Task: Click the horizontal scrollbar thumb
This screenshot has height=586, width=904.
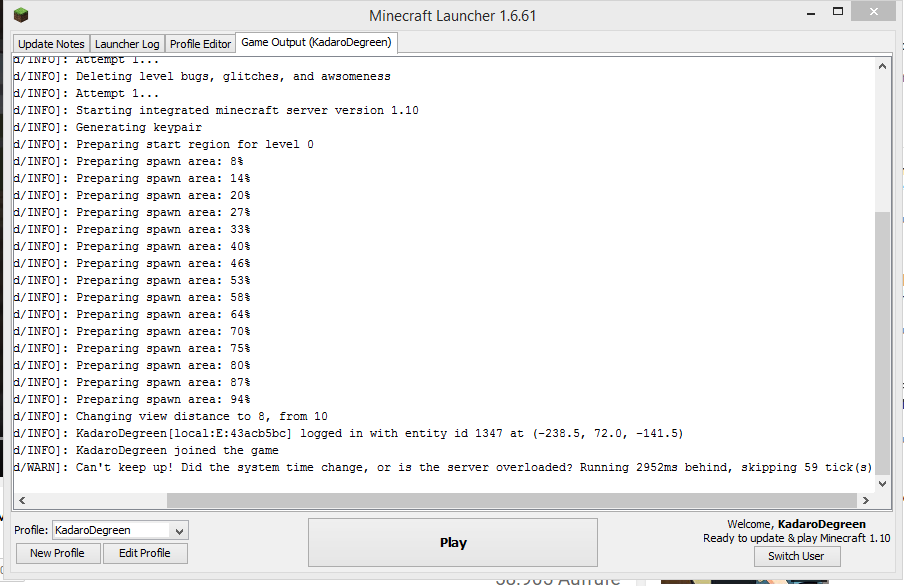Action: click(512, 500)
